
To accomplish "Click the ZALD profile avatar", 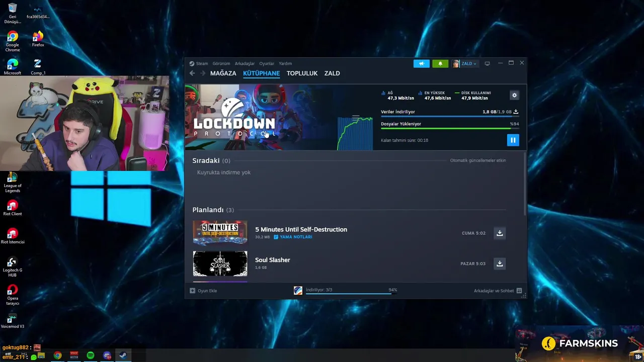I will [x=456, y=63].
